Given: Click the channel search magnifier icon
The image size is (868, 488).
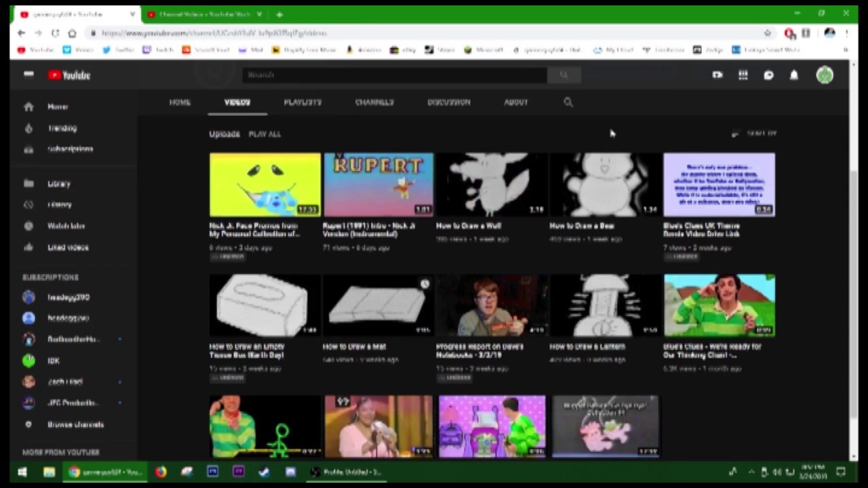Looking at the screenshot, I should [568, 102].
